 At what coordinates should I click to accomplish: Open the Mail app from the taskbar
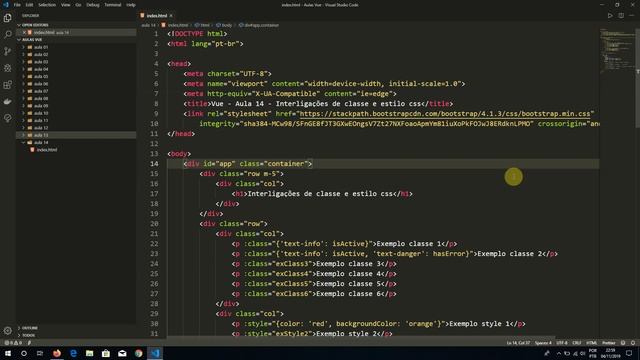122,353
